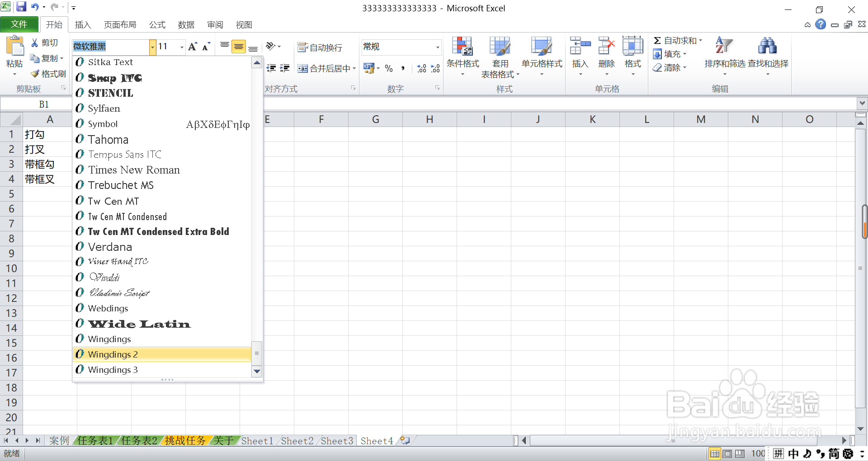Select Wingdings 2 font in list

(x=162, y=354)
